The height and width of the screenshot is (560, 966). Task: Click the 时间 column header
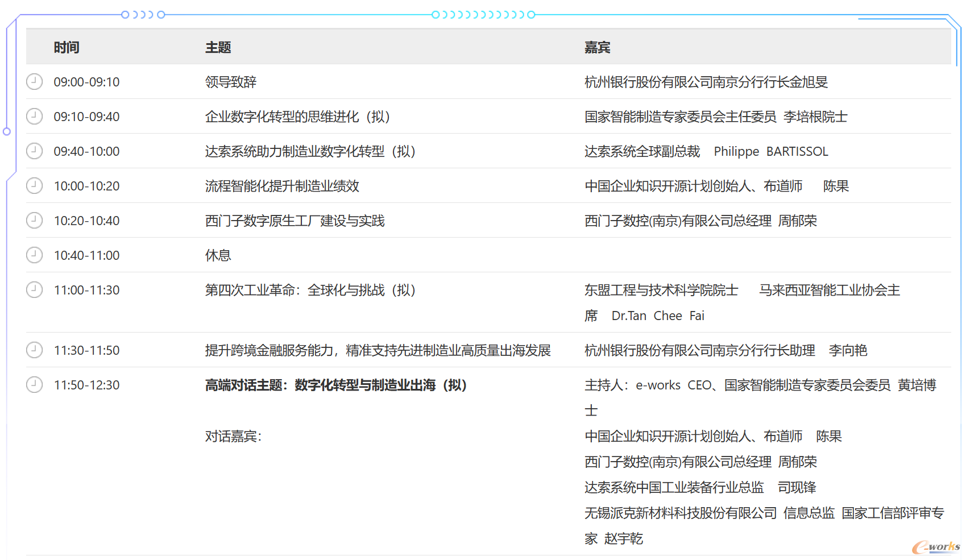tap(67, 47)
